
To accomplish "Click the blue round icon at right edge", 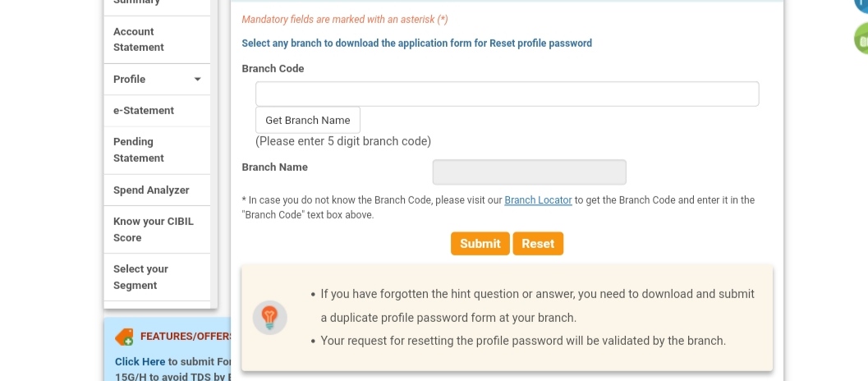I will tap(862, 4).
